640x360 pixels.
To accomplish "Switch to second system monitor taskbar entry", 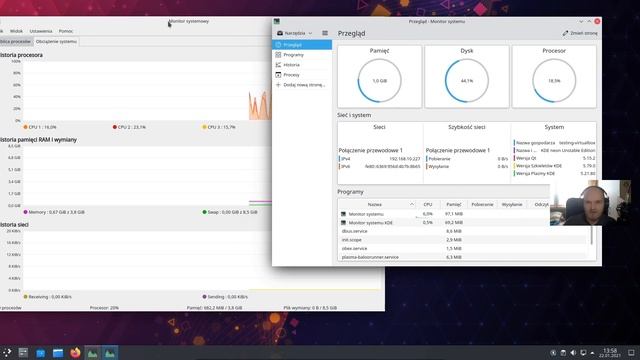I will click(110, 353).
